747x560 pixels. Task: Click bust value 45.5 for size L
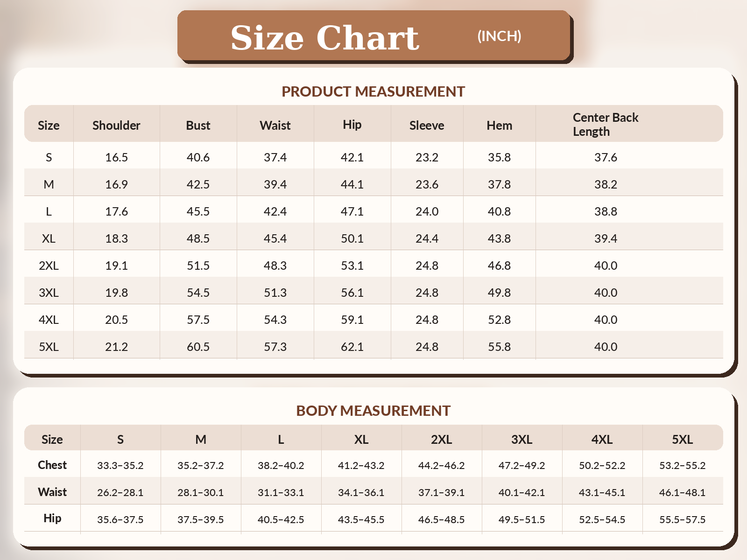[x=198, y=211]
